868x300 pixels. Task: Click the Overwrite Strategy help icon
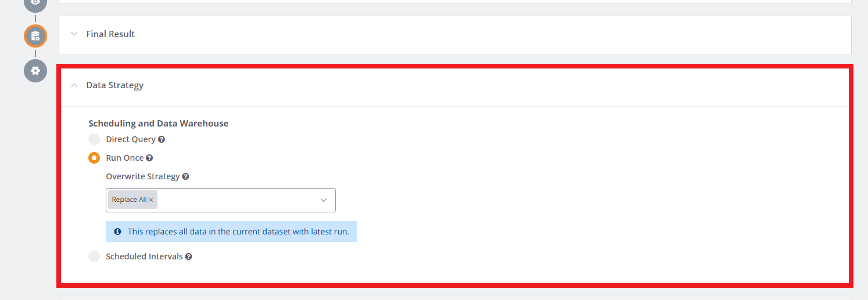tap(185, 176)
